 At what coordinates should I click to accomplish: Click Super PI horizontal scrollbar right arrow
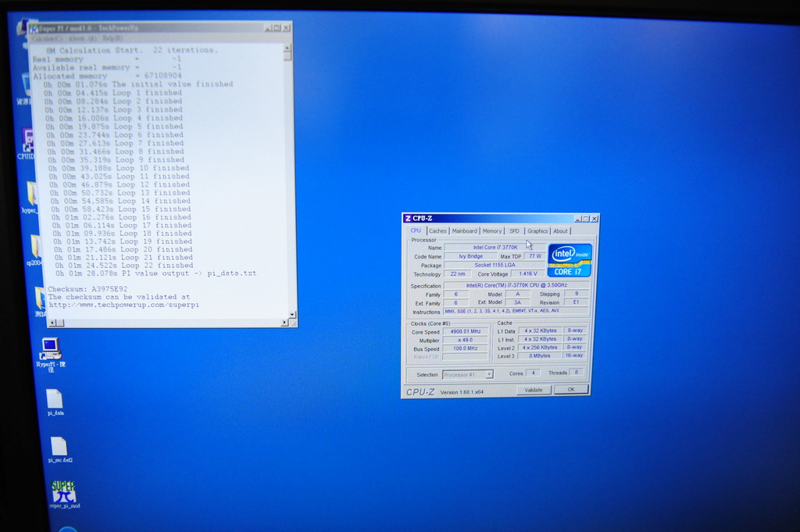click(x=284, y=323)
